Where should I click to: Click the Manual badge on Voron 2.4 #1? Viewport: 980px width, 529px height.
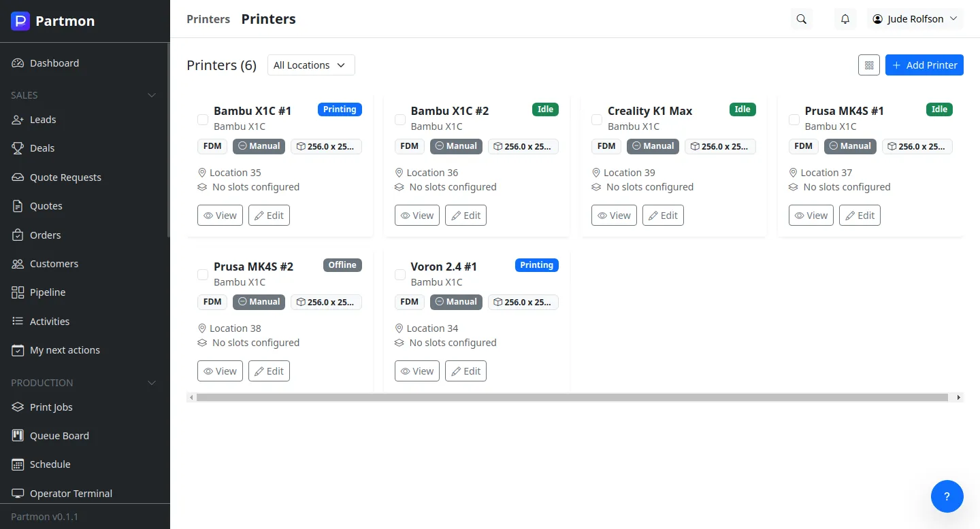point(456,302)
